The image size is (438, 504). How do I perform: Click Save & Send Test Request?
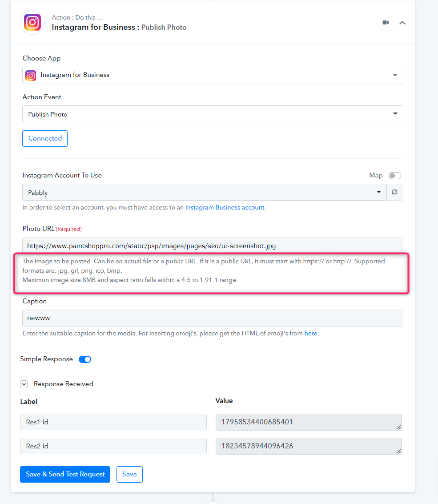click(65, 474)
